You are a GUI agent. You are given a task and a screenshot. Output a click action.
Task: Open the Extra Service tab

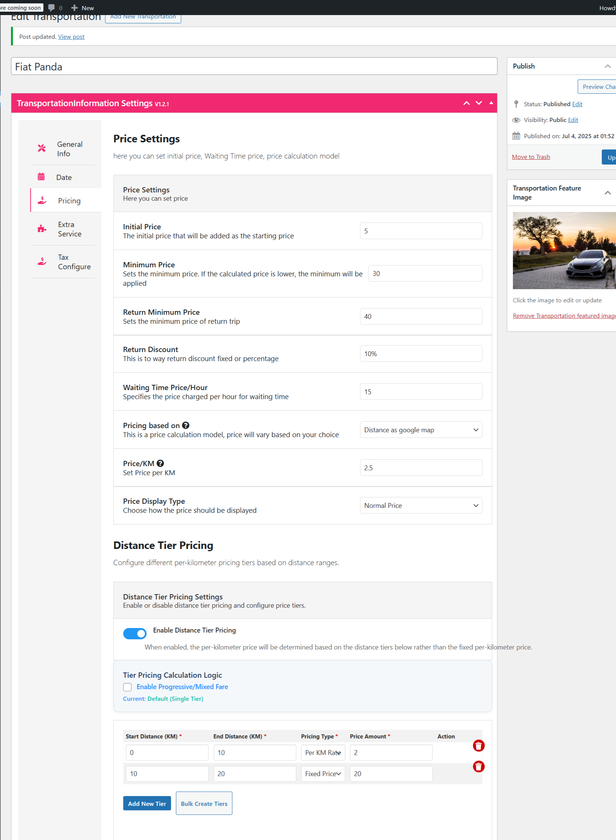[x=66, y=229]
